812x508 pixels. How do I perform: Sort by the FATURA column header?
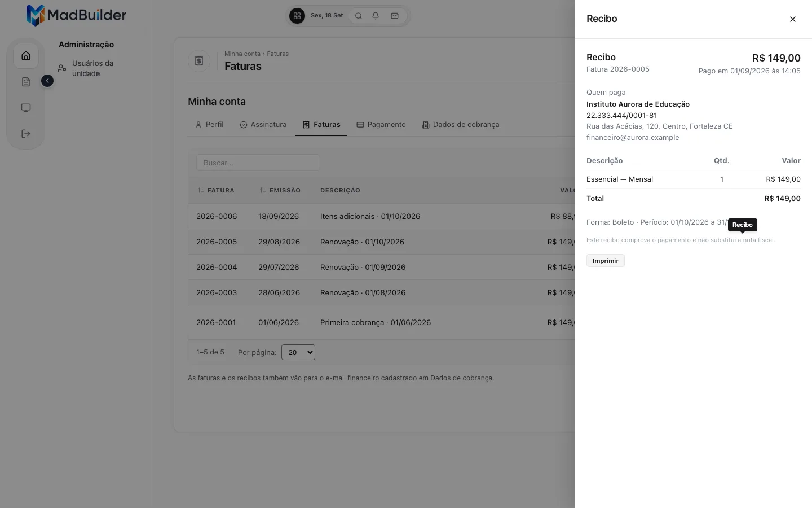point(216,190)
